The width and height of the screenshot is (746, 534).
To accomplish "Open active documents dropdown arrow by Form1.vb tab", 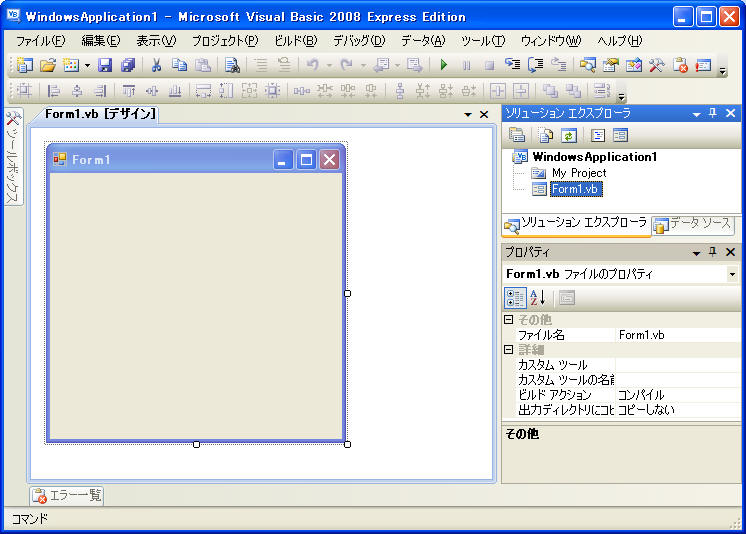I will pyautogui.click(x=468, y=115).
